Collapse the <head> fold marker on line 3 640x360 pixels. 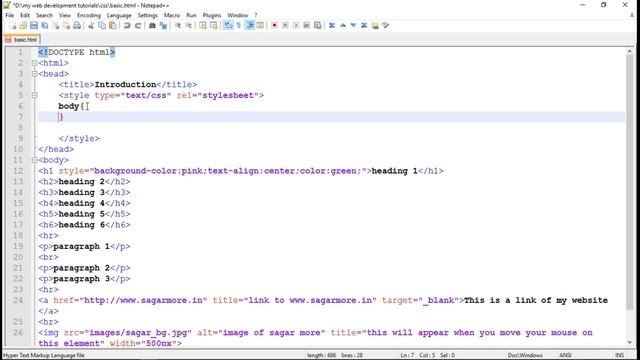pos(35,74)
